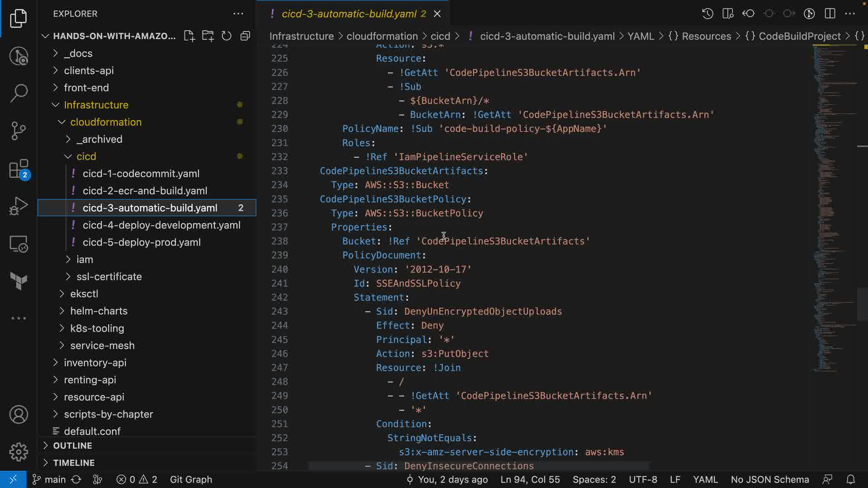Open the Terraform extension view
The height and width of the screenshot is (488, 868).
tap(19, 281)
